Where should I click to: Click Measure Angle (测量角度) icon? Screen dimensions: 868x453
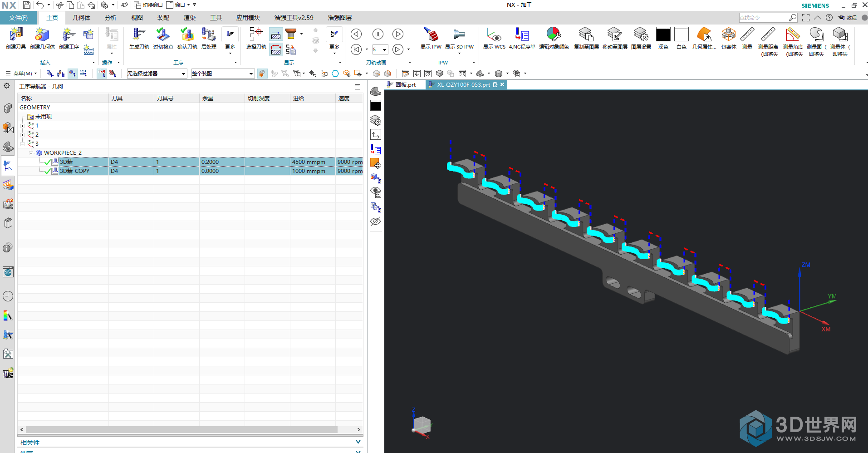[793, 35]
